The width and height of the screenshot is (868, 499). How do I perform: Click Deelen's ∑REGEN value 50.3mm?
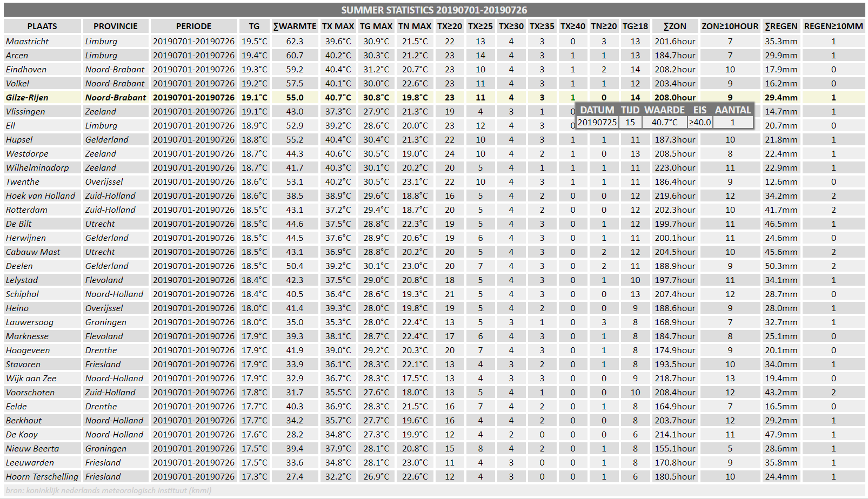click(x=781, y=266)
